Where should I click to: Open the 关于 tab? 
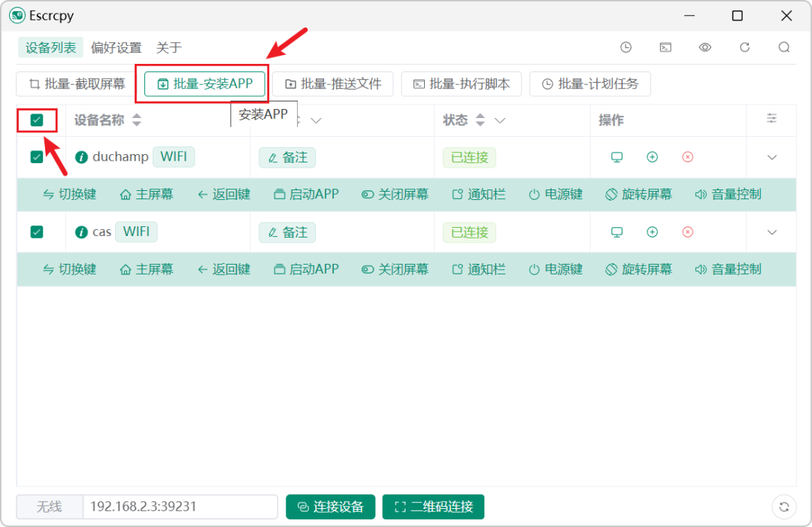[x=169, y=47]
